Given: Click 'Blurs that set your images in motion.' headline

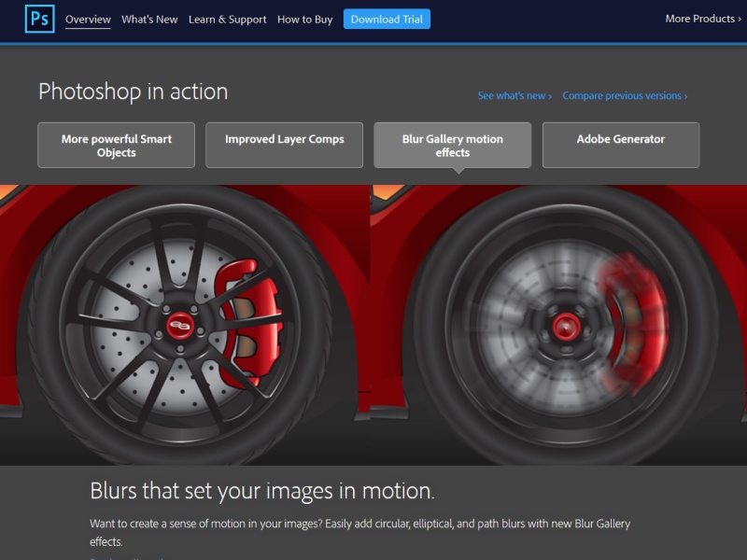Looking at the screenshot, I should (262, 491).
